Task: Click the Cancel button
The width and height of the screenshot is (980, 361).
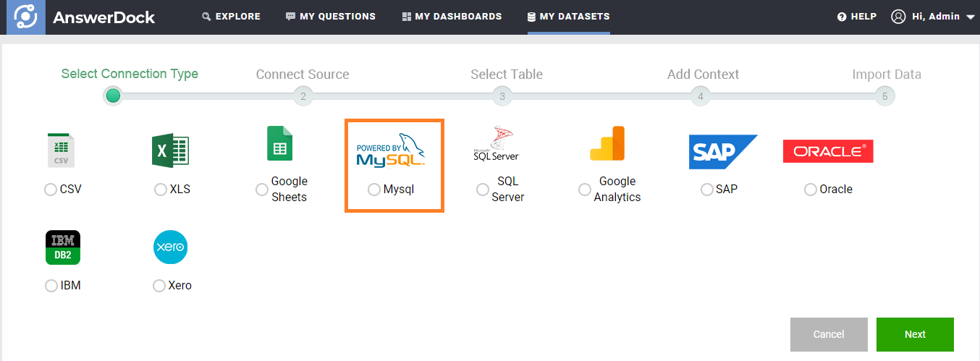Action: pyautogui.click(x=829, y=334)
